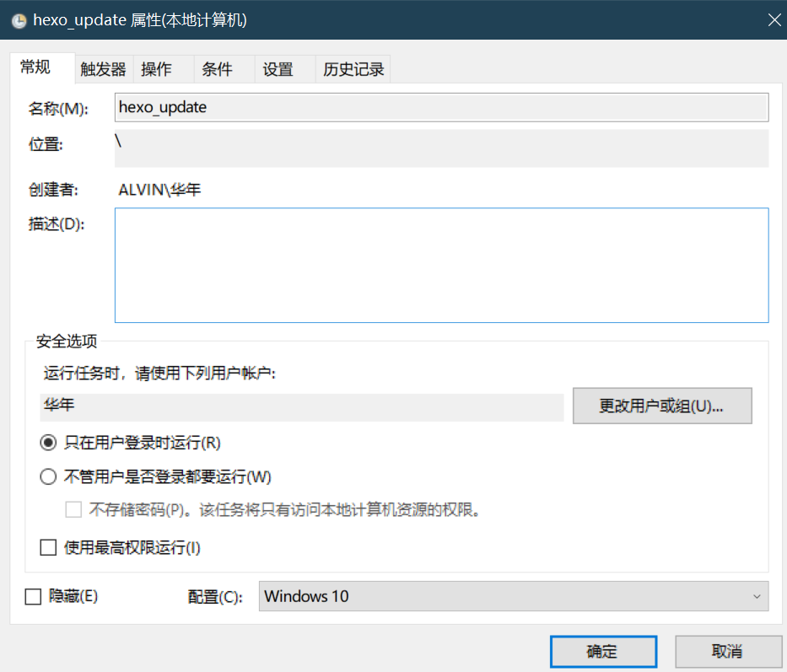Click 取消 to discard changes

point(728,652)
